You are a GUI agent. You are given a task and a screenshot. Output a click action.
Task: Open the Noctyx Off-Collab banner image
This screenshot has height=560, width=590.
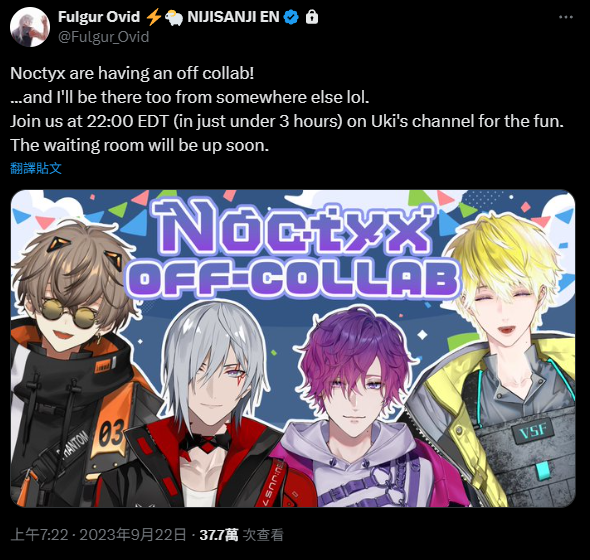[293, 348]
